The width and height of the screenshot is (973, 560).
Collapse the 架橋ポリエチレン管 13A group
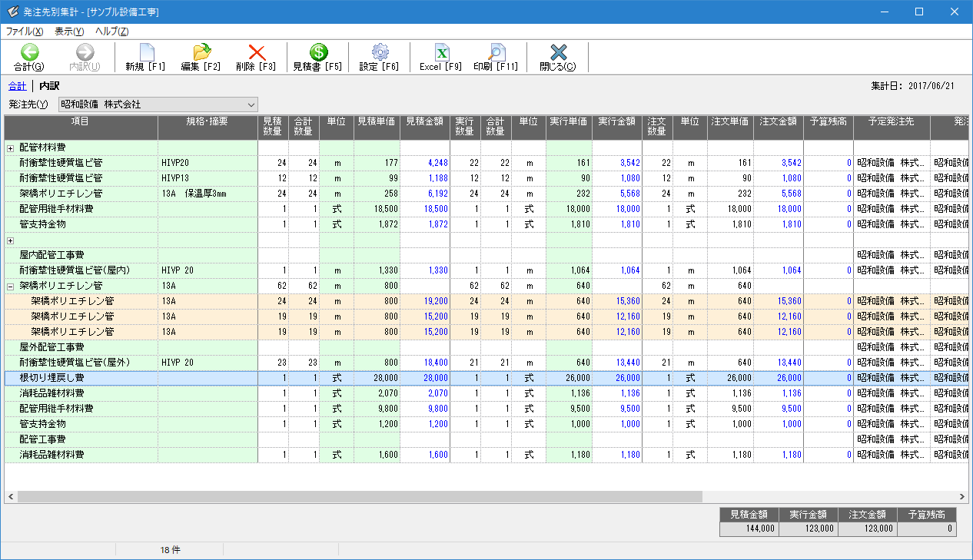click(11, 287)
